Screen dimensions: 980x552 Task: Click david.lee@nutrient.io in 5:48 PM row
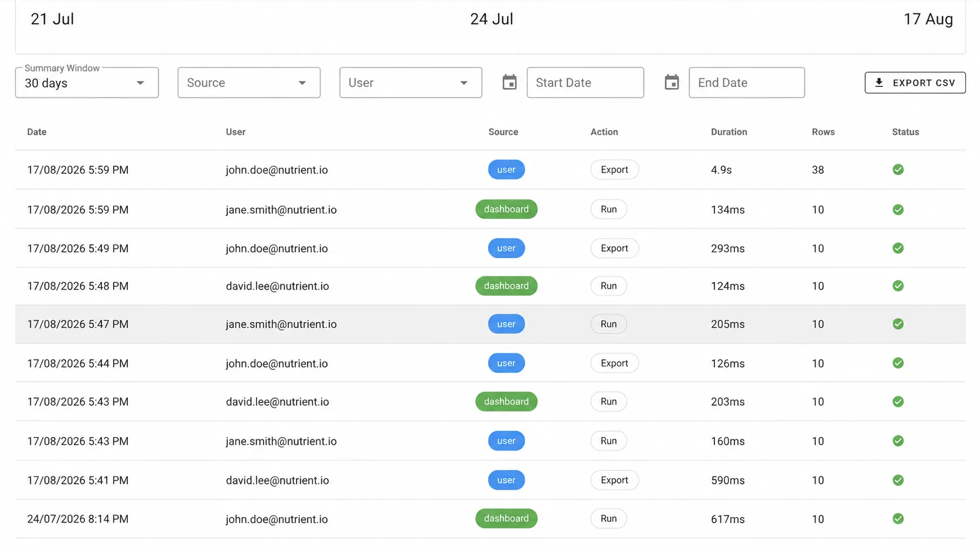pyautogui.click(x=277, y=286)
